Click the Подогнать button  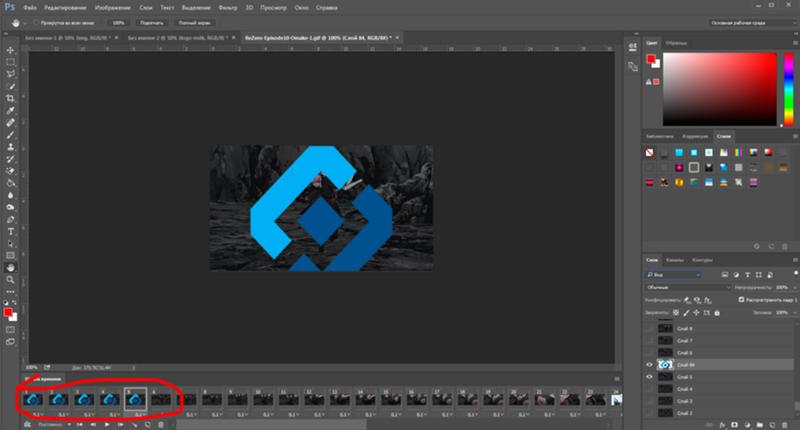152,23
